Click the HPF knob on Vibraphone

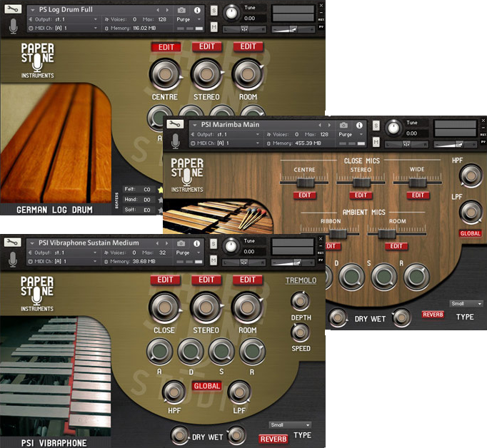click(174, 392)
